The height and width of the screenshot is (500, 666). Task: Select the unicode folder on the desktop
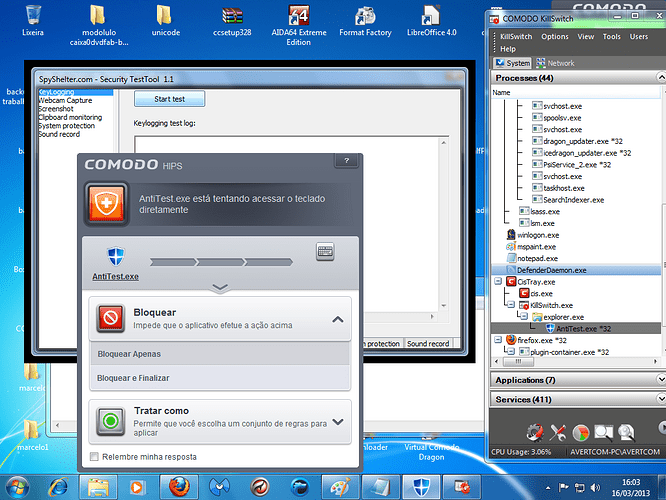pos(166,20)
